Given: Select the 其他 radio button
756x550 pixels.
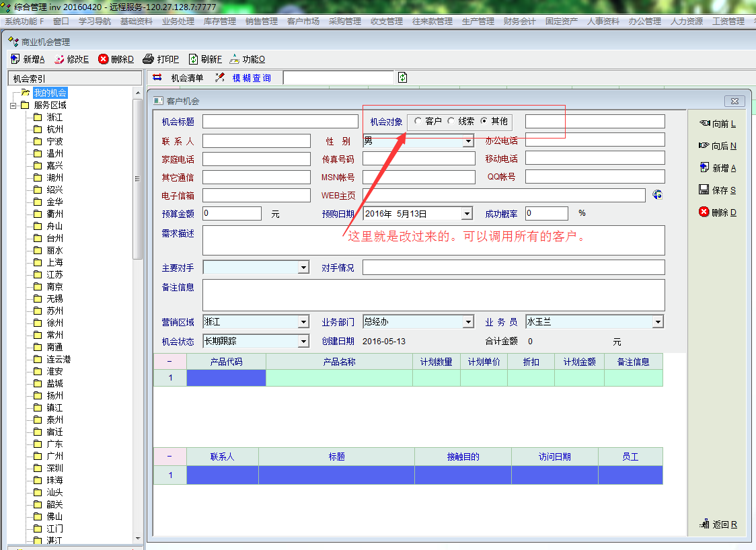Looking at the screenshot, I should coord(484,122).
